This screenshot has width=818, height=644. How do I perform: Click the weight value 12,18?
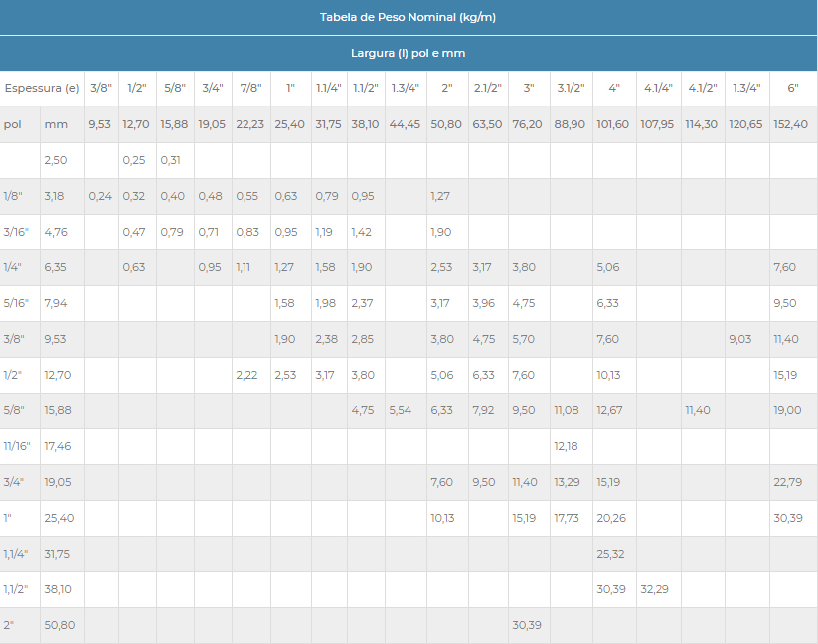pyautogui.click(x=567, y=446)
